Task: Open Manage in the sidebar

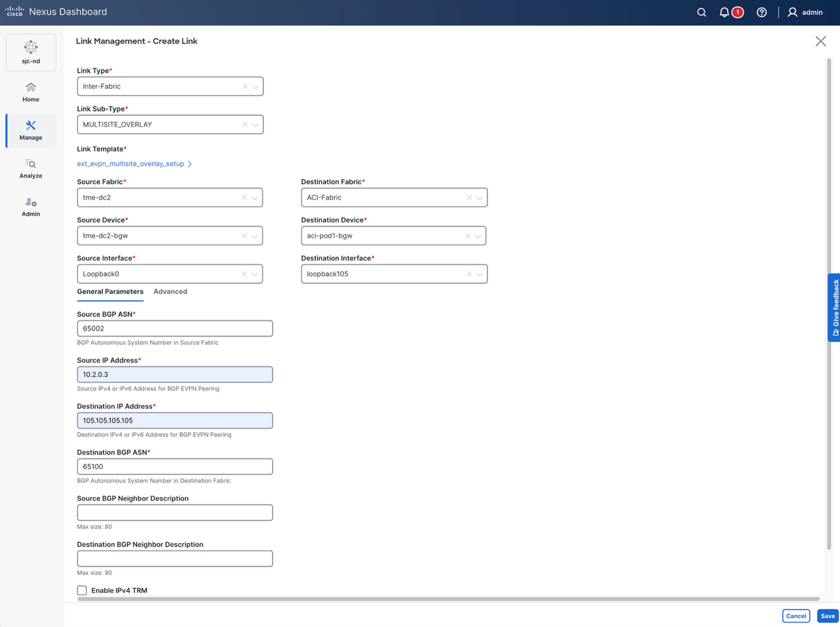Action: click(31, 130)
